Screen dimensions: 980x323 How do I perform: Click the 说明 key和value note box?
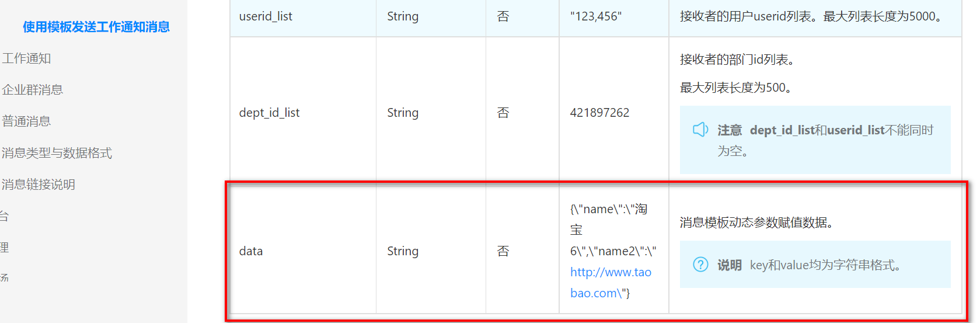pos(815,265)
